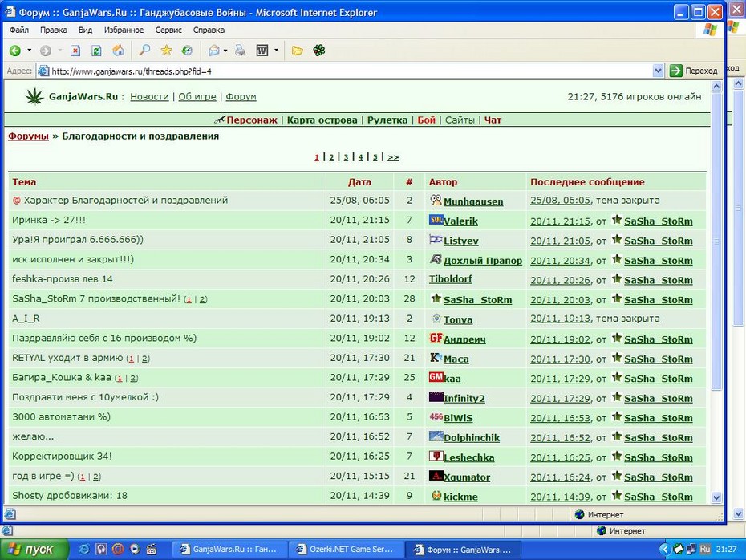The height and width of the screenshot is (560, 746).
Task: Click last message link 20/11, 16:24
Action: point(560,477)
